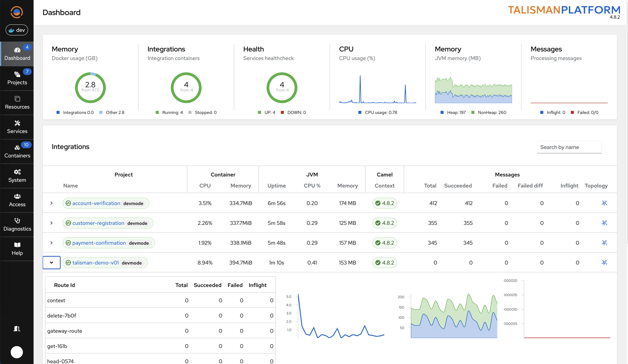Open the account-verification project link
The image size is (628, 364).
(96, 203)
